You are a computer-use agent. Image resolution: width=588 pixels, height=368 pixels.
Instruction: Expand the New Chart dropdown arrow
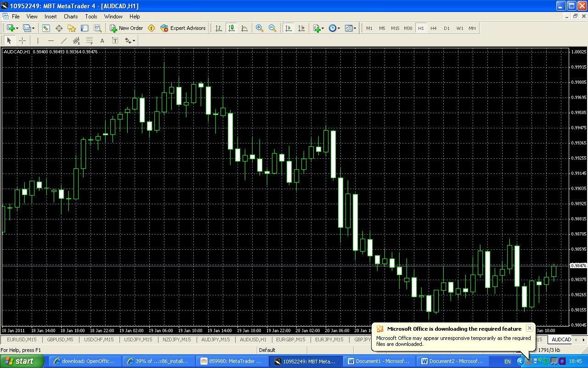coord(17,28)
